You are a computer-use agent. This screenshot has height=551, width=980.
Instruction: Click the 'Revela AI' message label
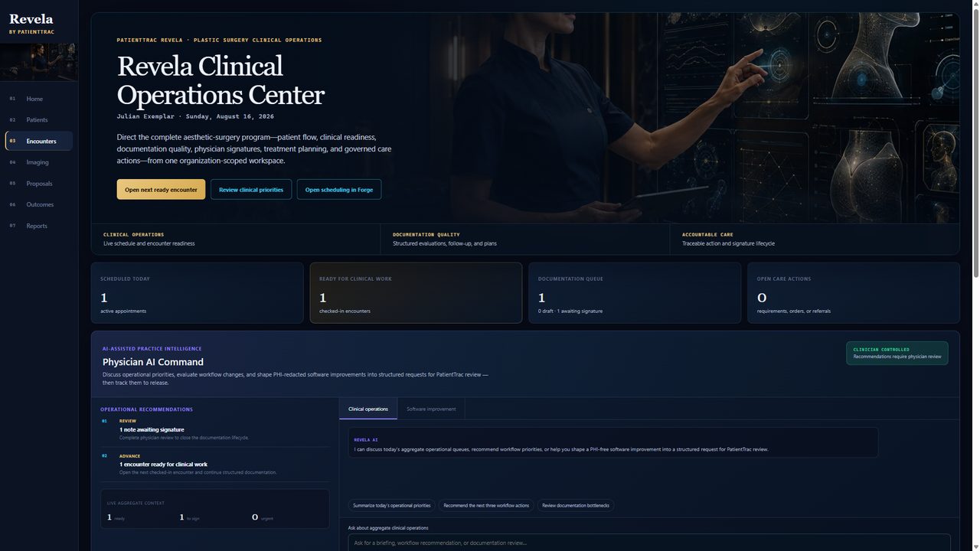tap(366, 440)
